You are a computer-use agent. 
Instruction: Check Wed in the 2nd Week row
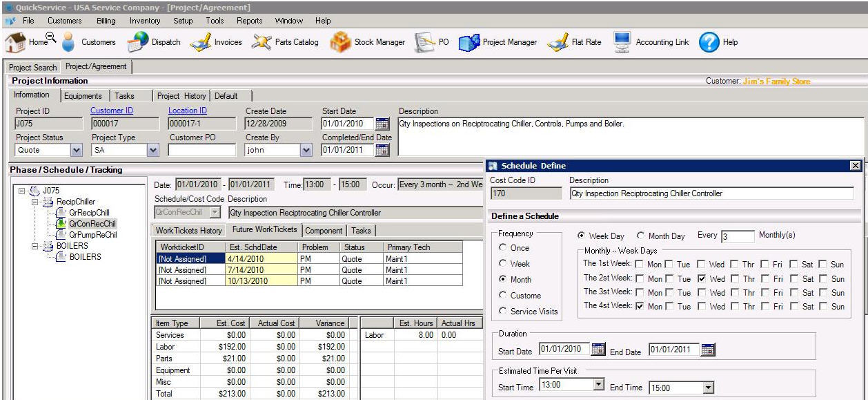pos(702,279)
